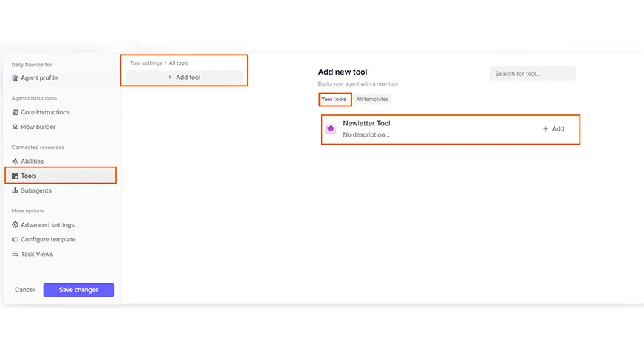Select Configure template option
This screenshot has height=349, width=644.
click(x=47, y=240)
